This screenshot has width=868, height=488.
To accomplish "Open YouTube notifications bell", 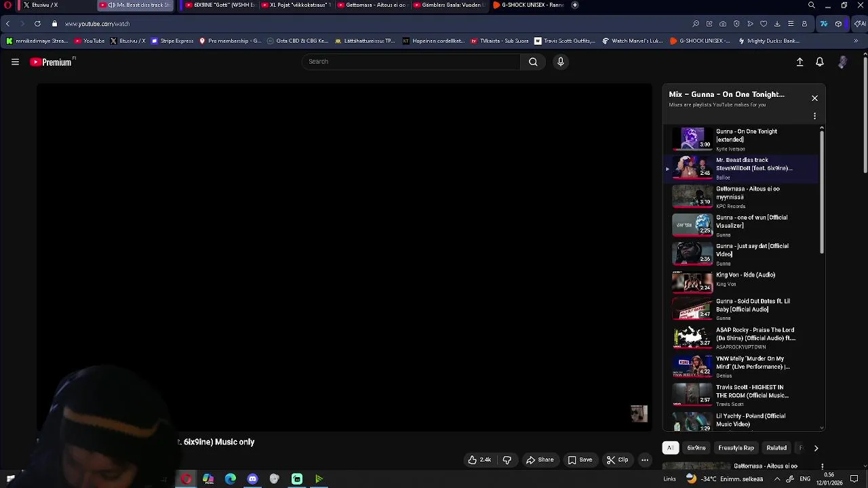I will point(820,62).
